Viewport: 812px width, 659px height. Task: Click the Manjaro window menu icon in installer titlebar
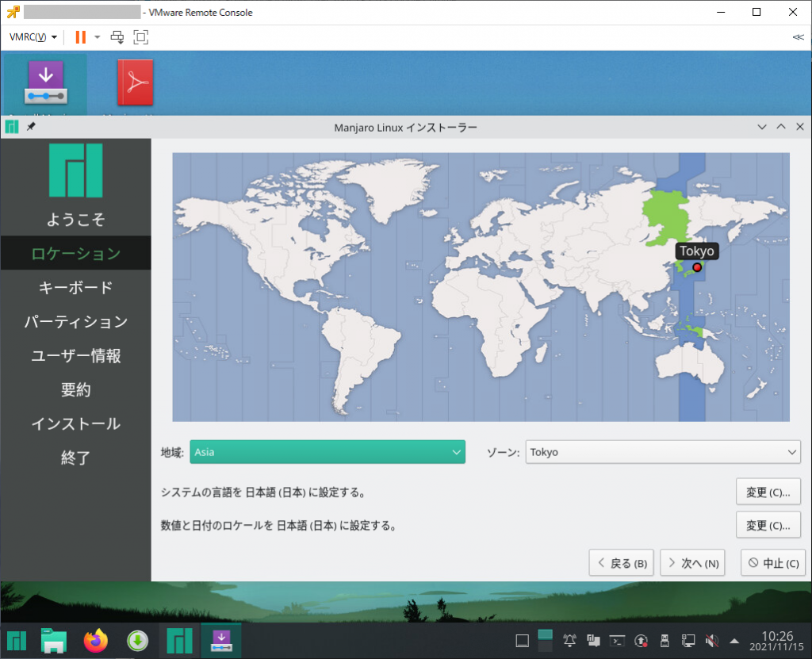[x=12, y=127]
